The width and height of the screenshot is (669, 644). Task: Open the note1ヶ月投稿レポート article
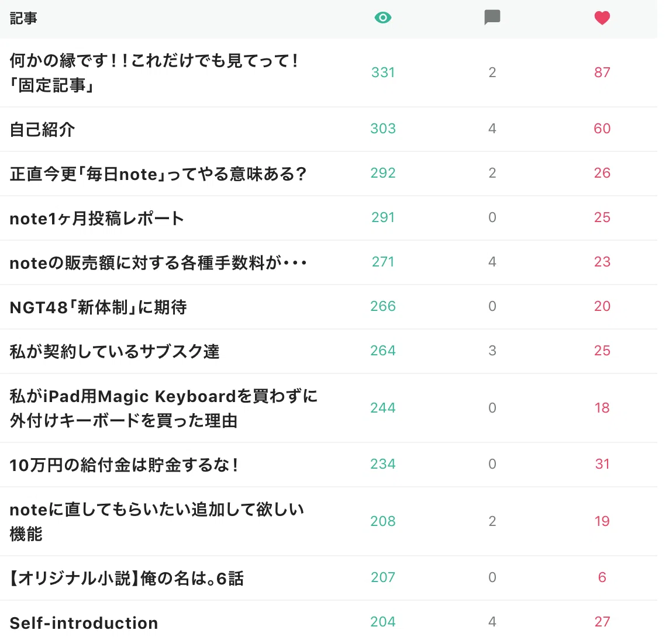pyautogui.click(x=96, y=218)
